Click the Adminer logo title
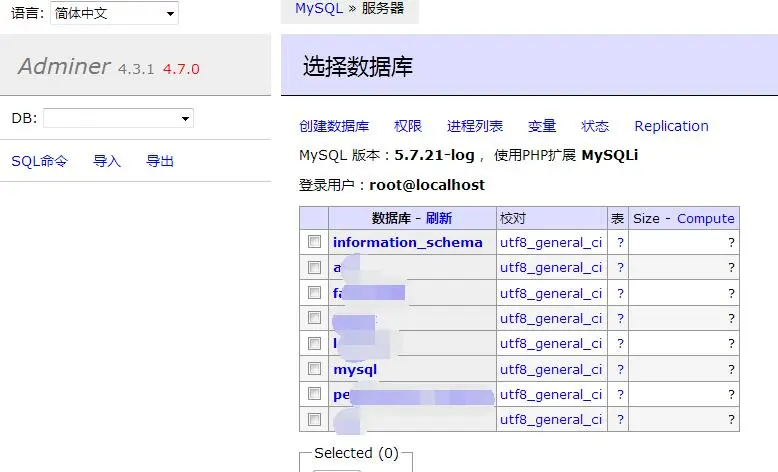Screen dimensions: 778x472 64,66
